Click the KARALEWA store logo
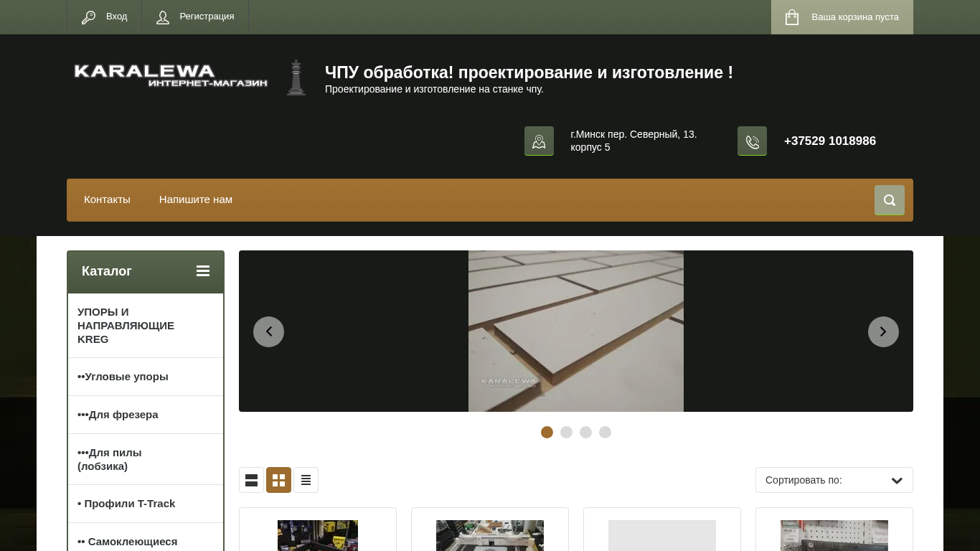Viewport: 980px width, 551px height. pyautogui.click(x=171, y=75)
